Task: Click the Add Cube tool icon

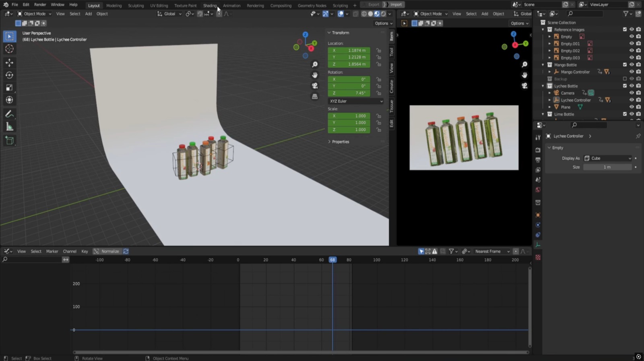Action: click(9, 140)
